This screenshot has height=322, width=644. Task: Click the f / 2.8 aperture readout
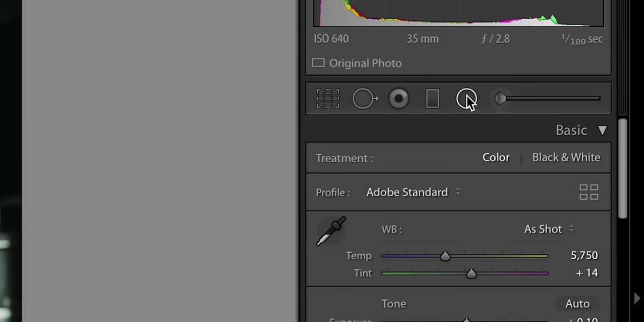pos(495,39)
